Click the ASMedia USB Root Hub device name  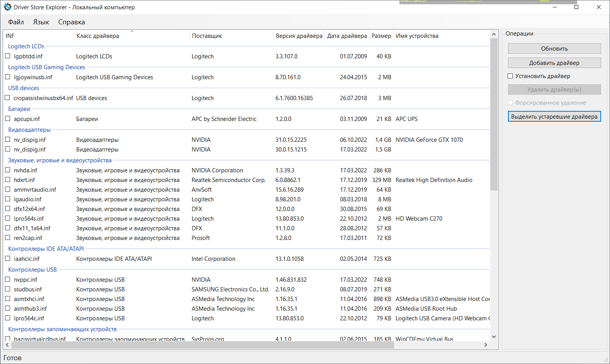426,309
